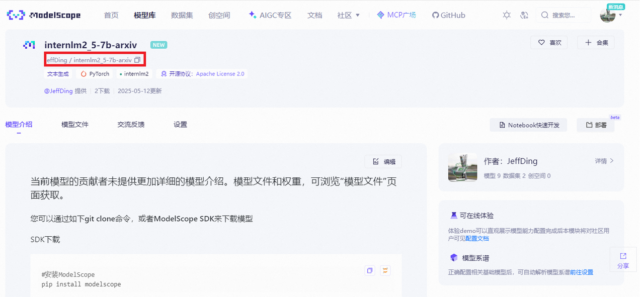Viewport: 644px width, 297px height.
Task: Toggle light/dark theme sun icon
Action: point(507,15)
